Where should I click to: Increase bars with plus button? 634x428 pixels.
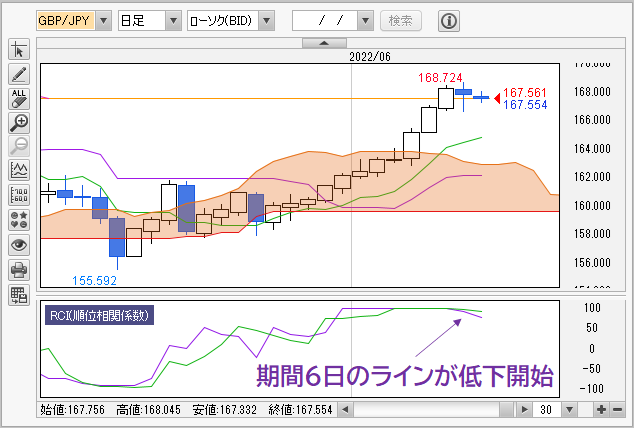(x=601, y=410)
